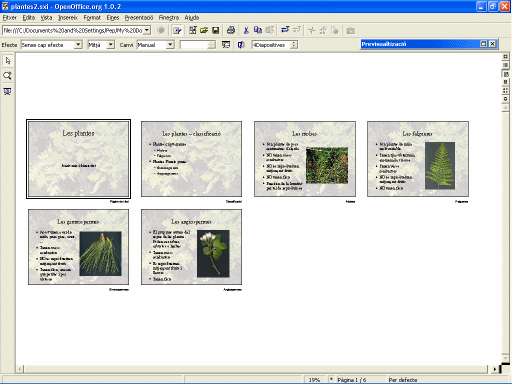Image resolution: width=512 pixels, height=384 pixels.
Task: Switch to Notes view icon on right edge
Action: tap(505, 82)
